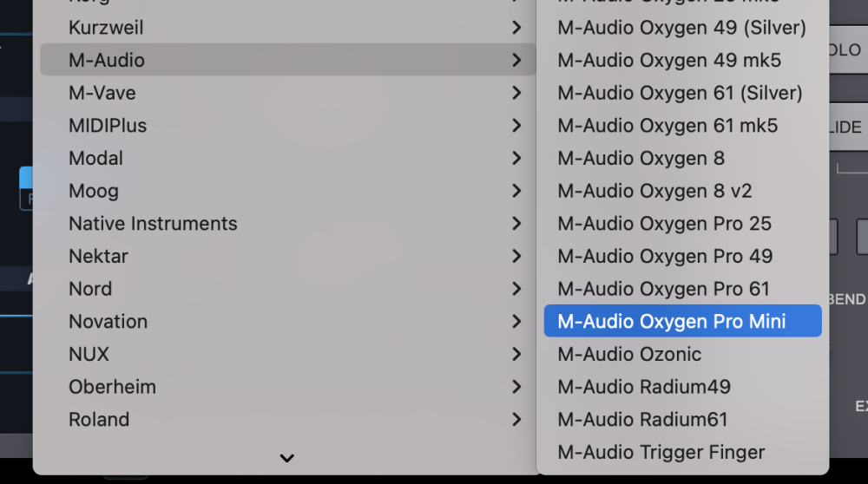Open the Native Instruments manufacturer entry
868x484 pixels.
coord(153,224)
